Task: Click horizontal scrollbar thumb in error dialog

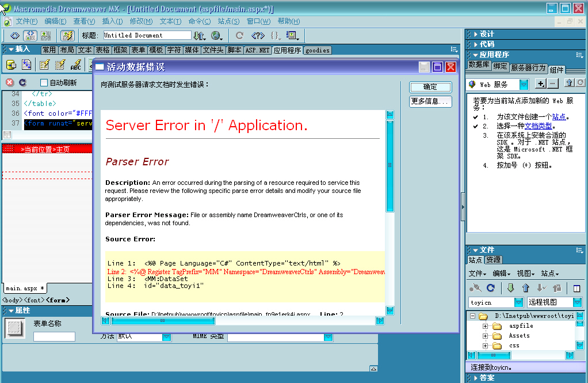Action: pos(163,321)
